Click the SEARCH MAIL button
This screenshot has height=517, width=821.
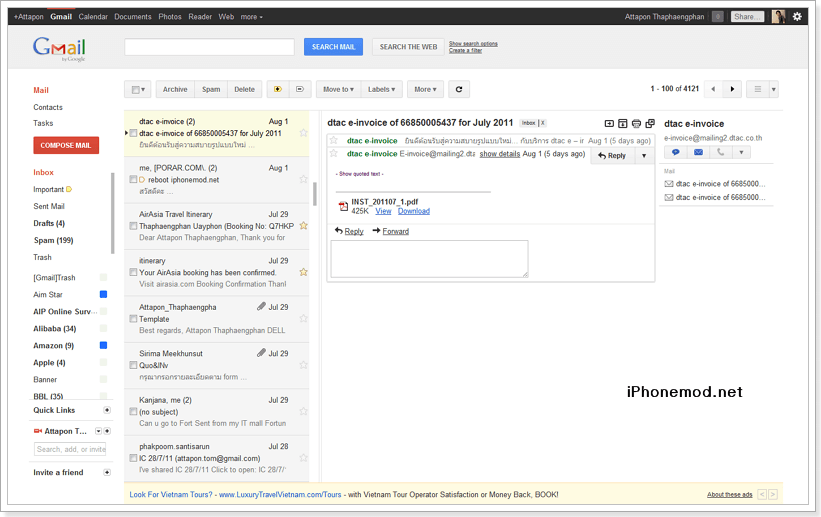(x=334, y=47)
